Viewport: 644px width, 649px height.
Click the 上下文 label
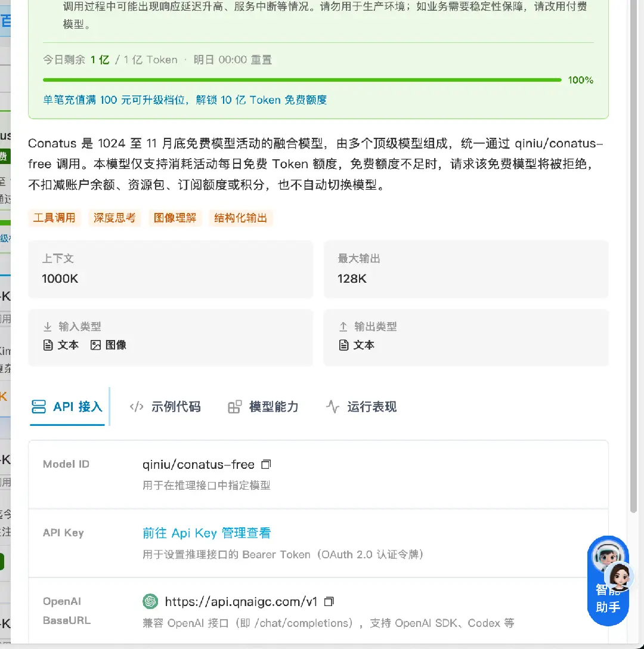[58, 259]
